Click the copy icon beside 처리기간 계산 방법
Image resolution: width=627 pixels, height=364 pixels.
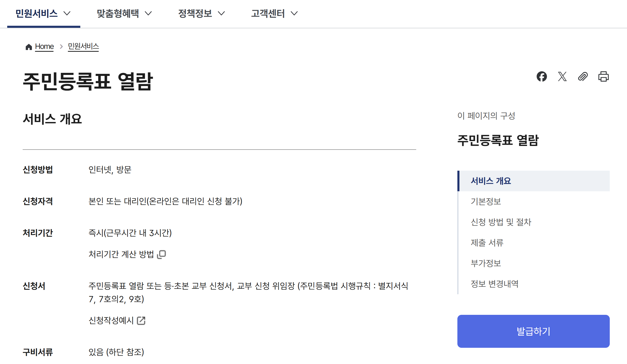(162, 254)
